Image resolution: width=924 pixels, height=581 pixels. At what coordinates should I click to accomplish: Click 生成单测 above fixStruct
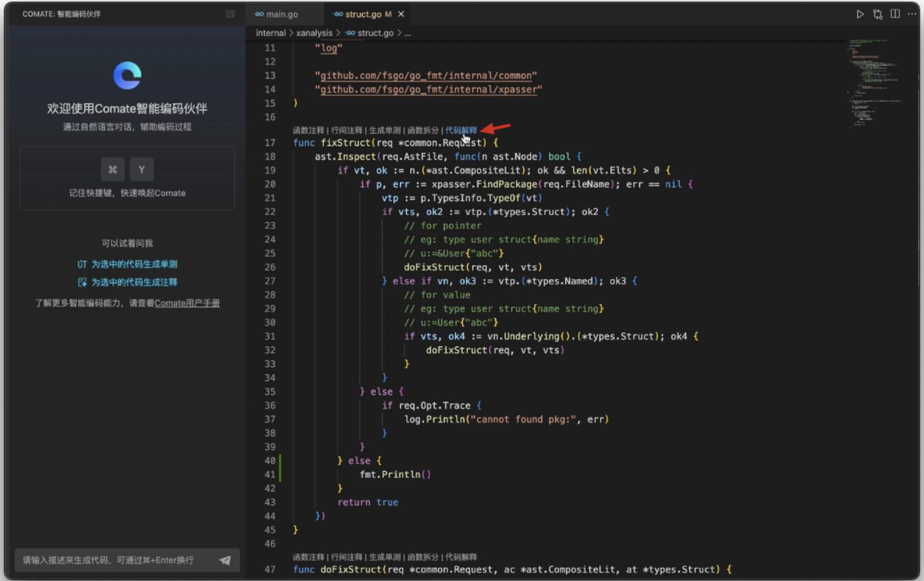point(385,130)
